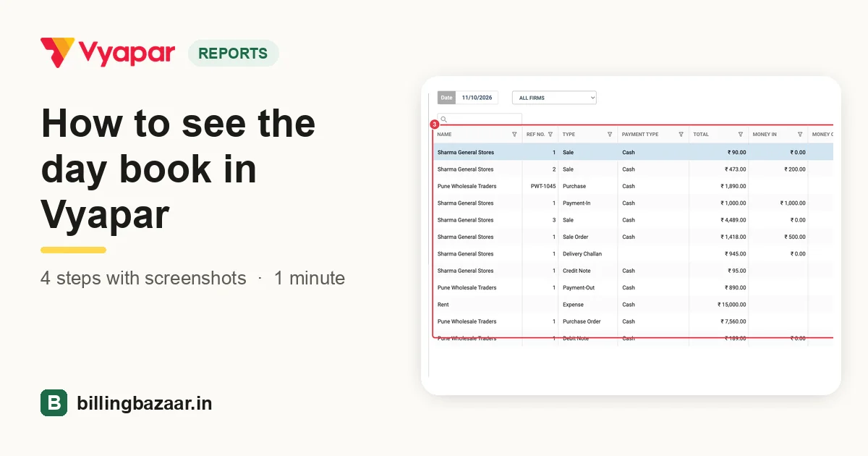
Task: Click the Expense type cell
Action: (x=573, y=305)
